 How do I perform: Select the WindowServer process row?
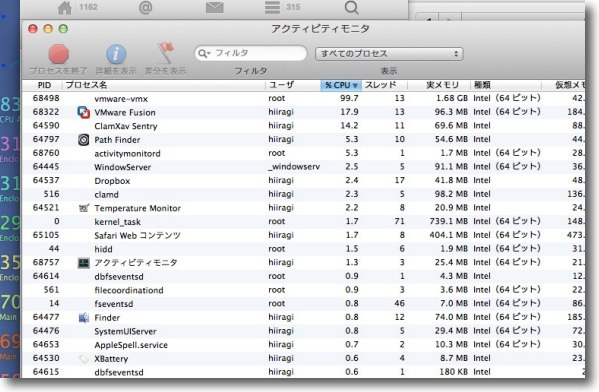coord(303,167)
